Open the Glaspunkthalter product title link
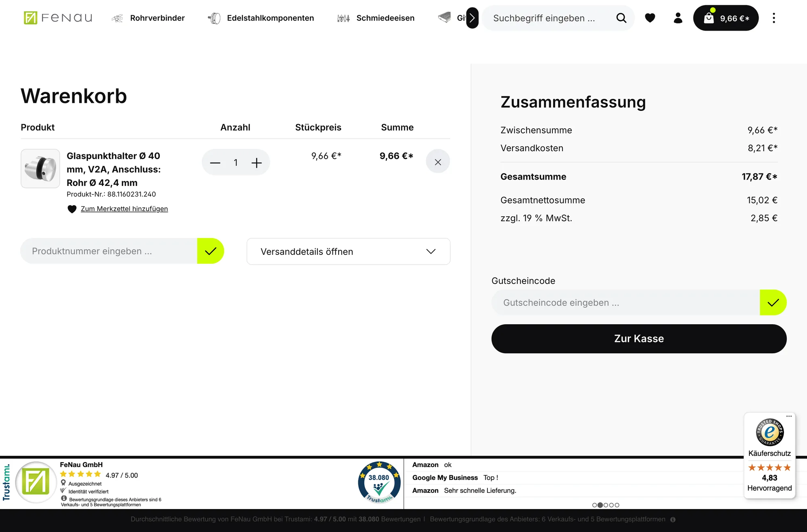807x532 pixels. coord(113,169)
